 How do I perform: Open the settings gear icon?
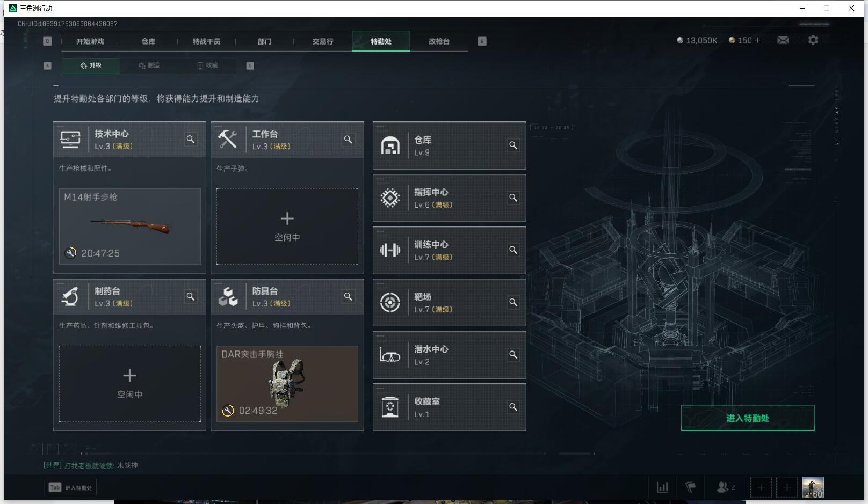[x=813, y=40]
